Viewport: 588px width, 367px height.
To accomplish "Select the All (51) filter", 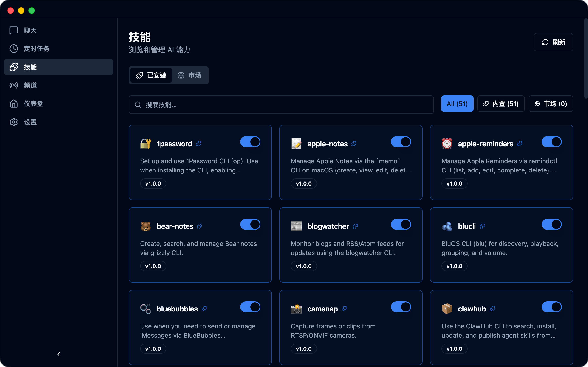I will (457, 104).
